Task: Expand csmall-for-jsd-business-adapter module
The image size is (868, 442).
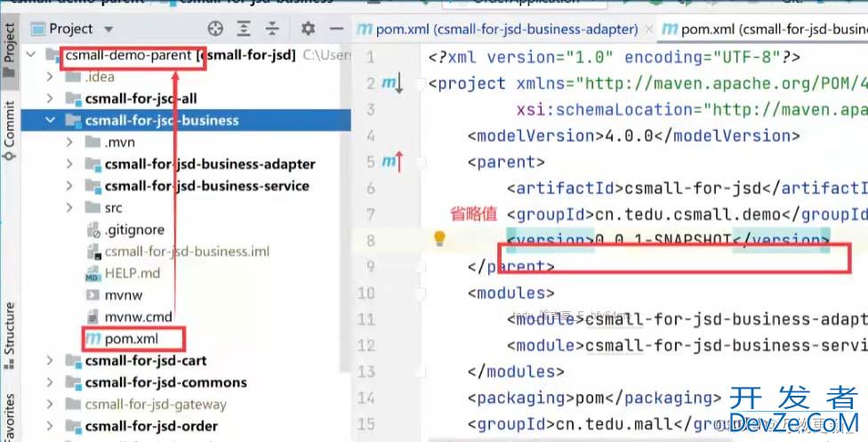Action: click(69, 164)
